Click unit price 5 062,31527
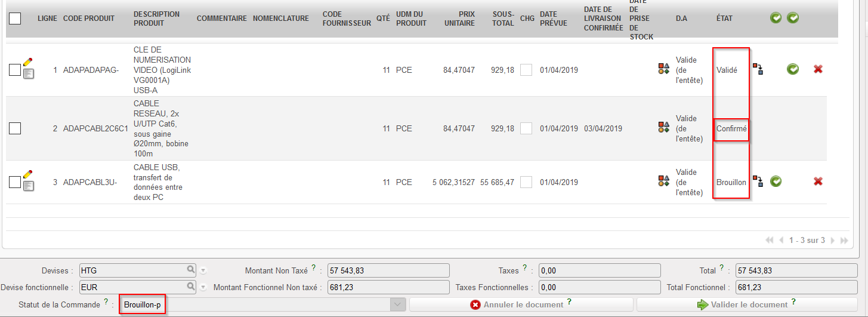The height and width of the screenshot is (317, 868). (x=453, y=182)
